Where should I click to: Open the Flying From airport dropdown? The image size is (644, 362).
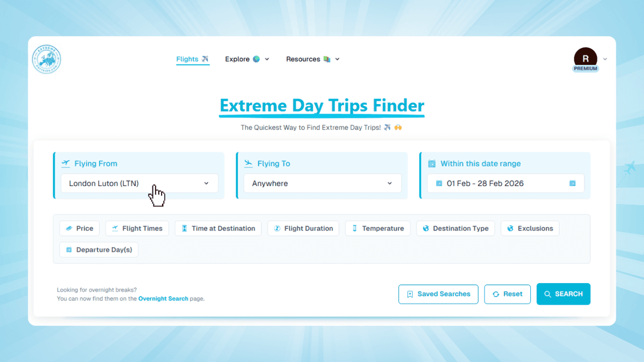pyautogui.click(x=140, y=183)
